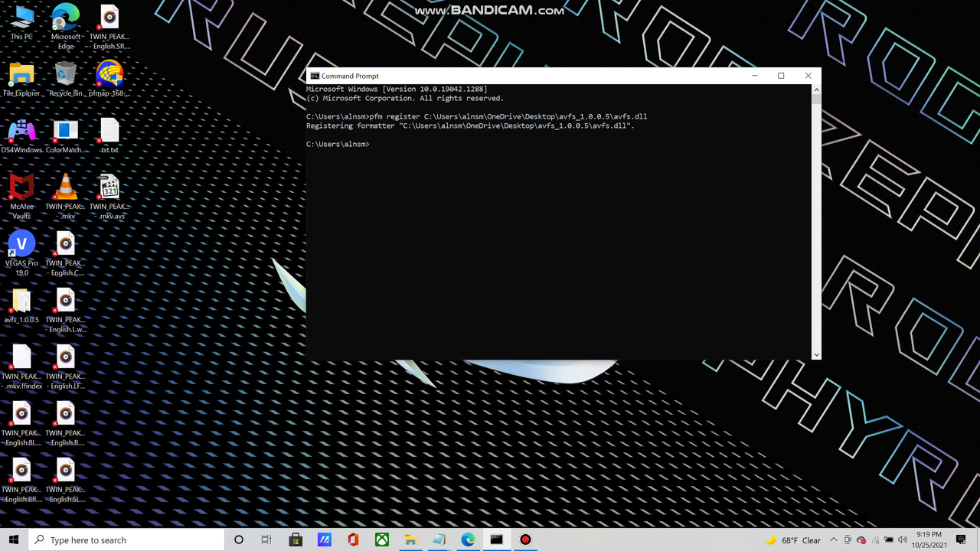Open File Explorer desktop icon
Image resolution: width=980 pixels, height=551 pixels.
pyautogui.click(x=21, y=80)
